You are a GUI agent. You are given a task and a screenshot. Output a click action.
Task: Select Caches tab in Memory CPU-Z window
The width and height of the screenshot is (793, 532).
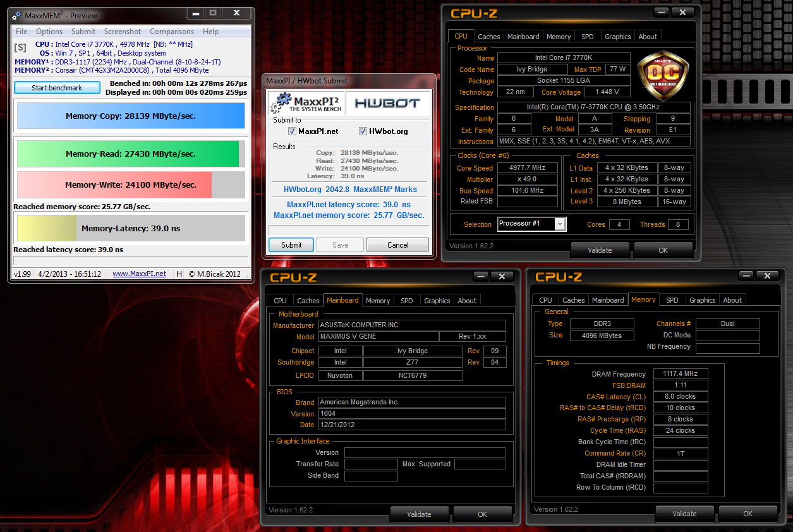click(574, 300)
